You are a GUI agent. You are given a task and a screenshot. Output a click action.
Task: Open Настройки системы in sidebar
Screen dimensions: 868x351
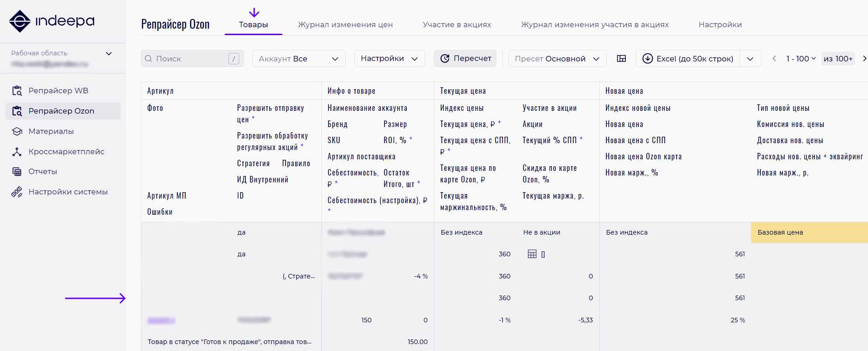click(68, 192)
